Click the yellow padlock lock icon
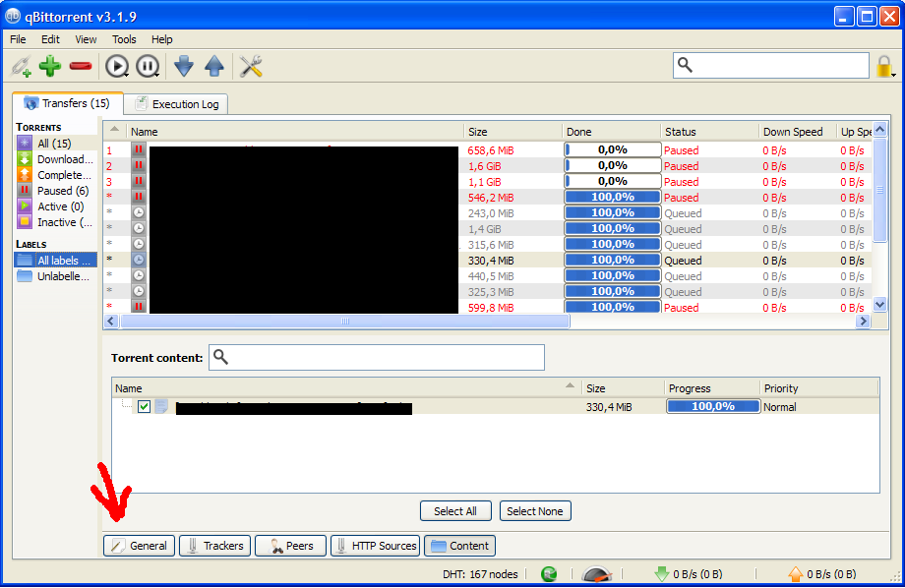This screenshot has height=588, width=905. tap(885, 66)
